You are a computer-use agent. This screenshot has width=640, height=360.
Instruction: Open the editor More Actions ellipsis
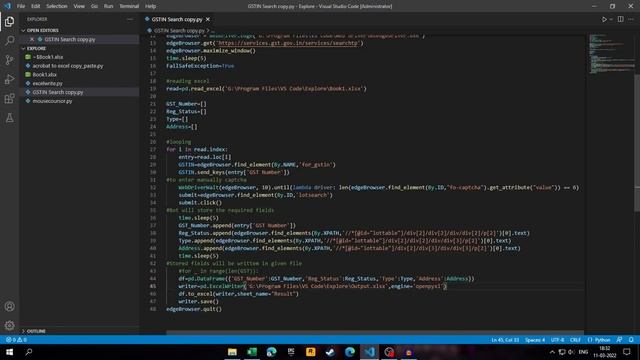tap(631, 19)
